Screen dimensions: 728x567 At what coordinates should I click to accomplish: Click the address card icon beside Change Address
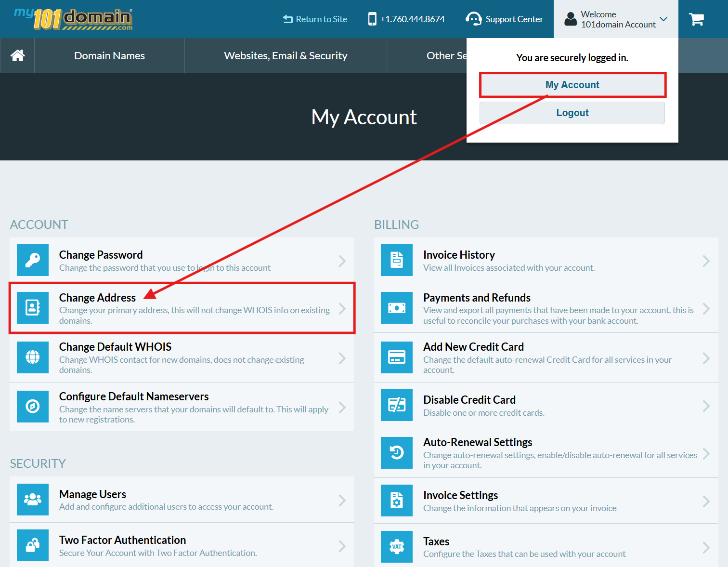pyautogui.click(x=32, y=308)
